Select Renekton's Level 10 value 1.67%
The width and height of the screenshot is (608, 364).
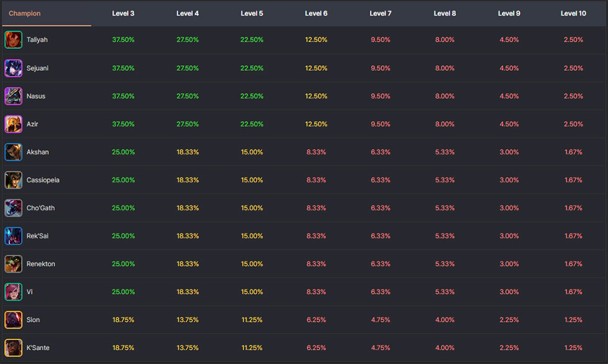(x=573, y=264)
